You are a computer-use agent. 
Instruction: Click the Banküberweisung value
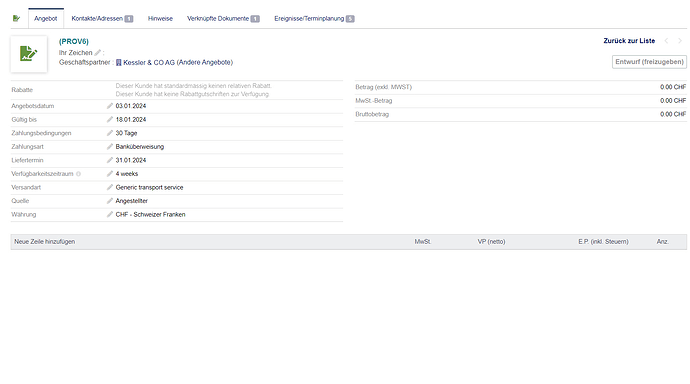[140, 146]
